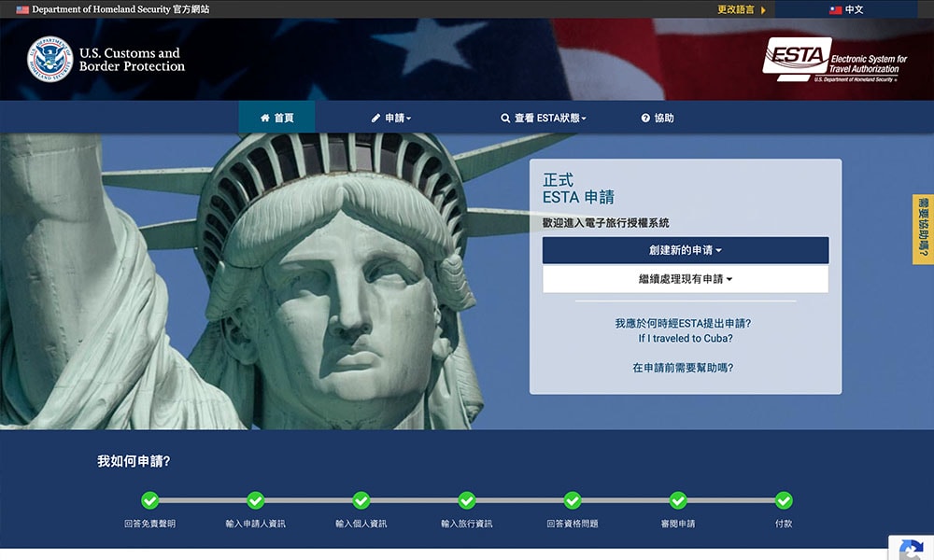This screenshot has height=560, width=934.
Task: Click the ESTA logo in the header
Action: 834,60
